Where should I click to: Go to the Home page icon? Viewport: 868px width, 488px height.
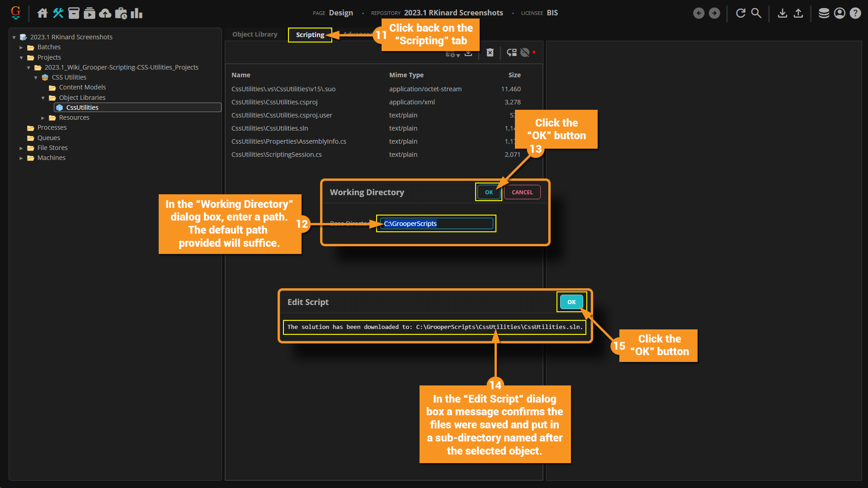pyautogui.click(x=42, y=13)
